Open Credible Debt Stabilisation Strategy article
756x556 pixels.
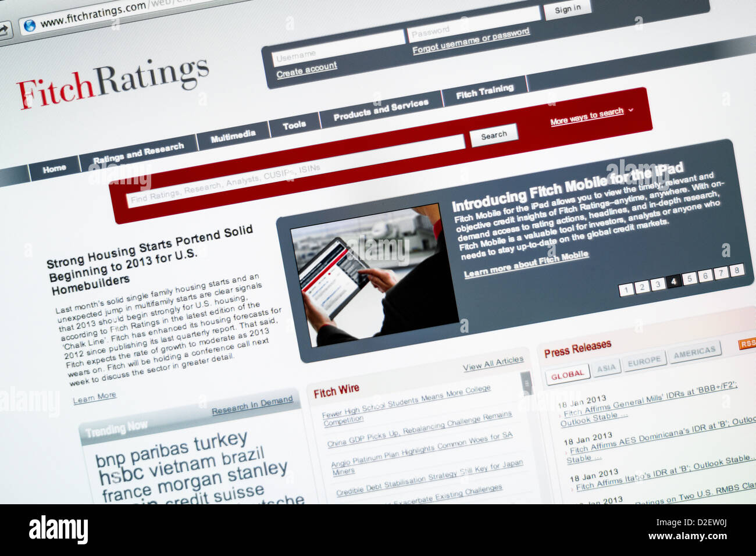point(430,478)
